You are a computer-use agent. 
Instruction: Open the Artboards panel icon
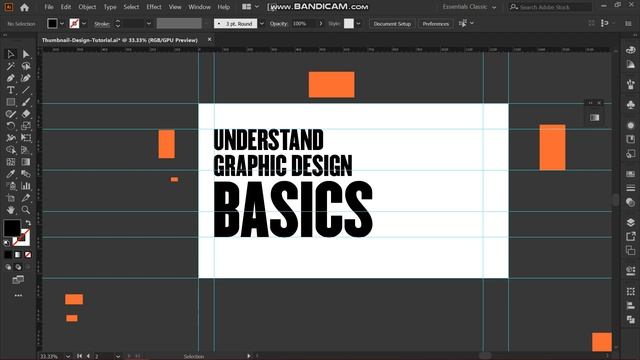coord(631,250)
